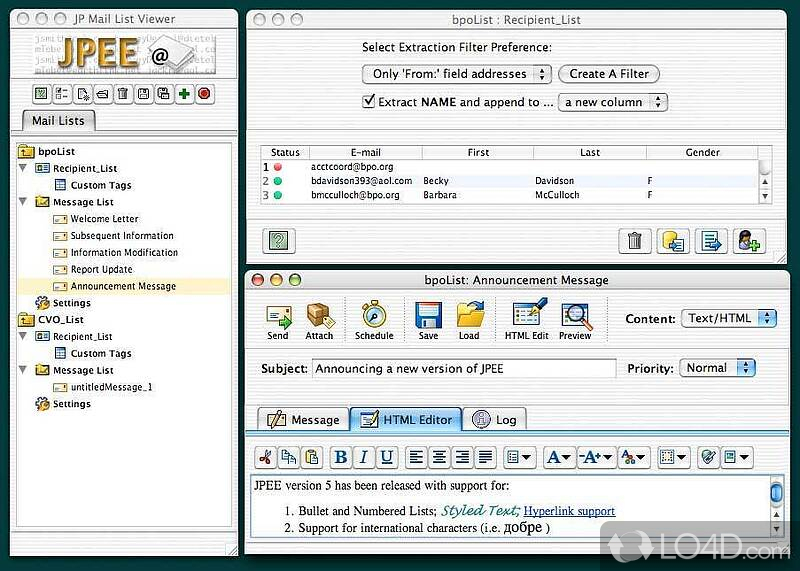Open the Priority Normal dropdown
The image size is (800, 571).
[718, 368]
